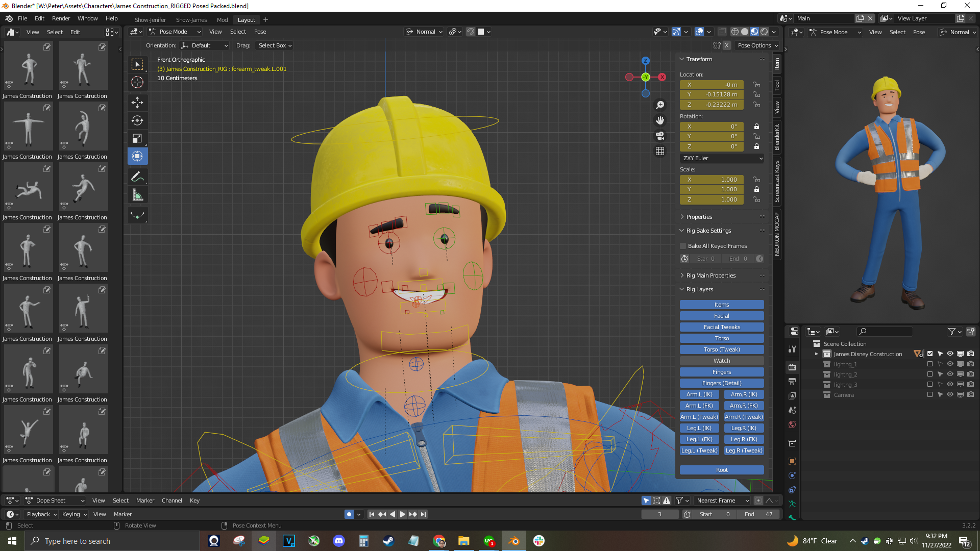Select the Move tool in viewport toolbar
The height and width of the screenshot is (551, 980).
click(137, 102)
